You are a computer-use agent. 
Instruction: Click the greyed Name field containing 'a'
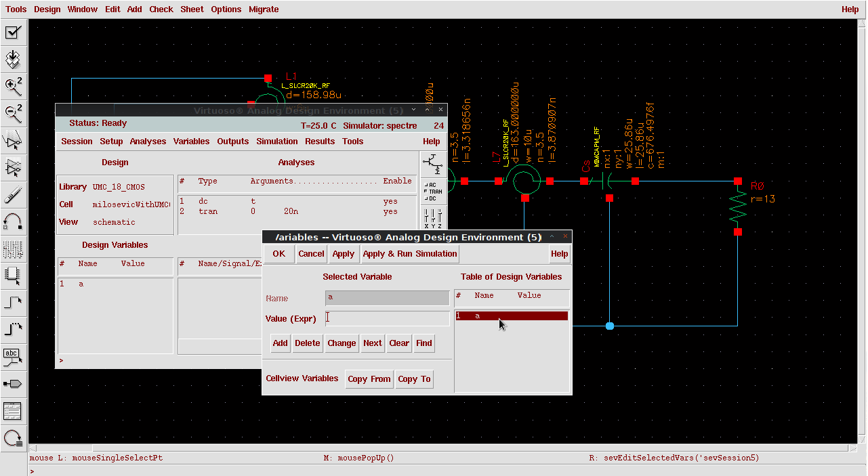pyautogui.click(x=388, y=298)
